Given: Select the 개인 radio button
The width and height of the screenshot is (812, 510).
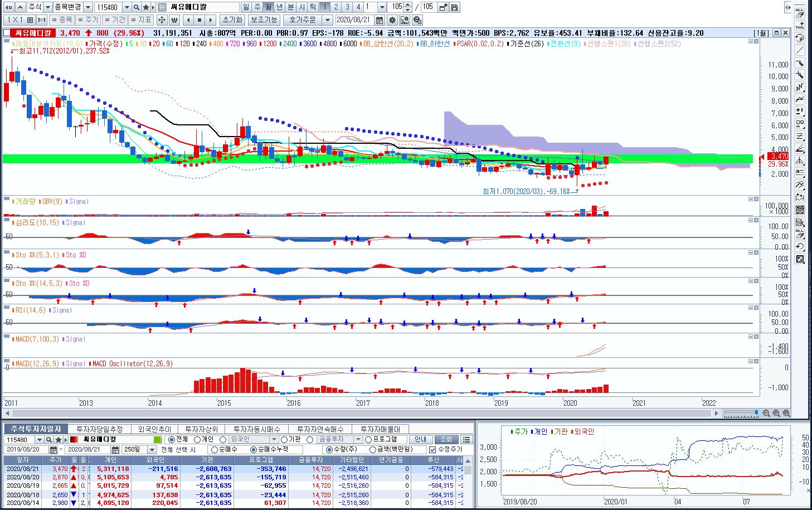Looking at the screenshot, I should (197, 440).
